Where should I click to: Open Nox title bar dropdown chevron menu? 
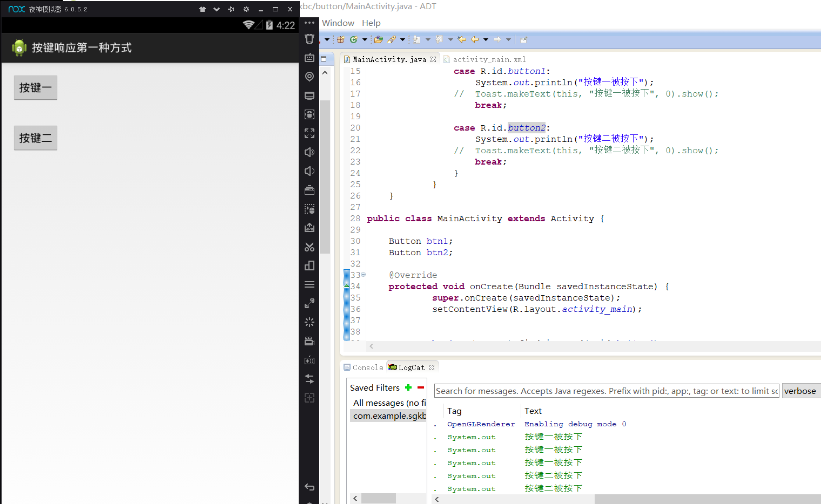click(x=217, y=9)
